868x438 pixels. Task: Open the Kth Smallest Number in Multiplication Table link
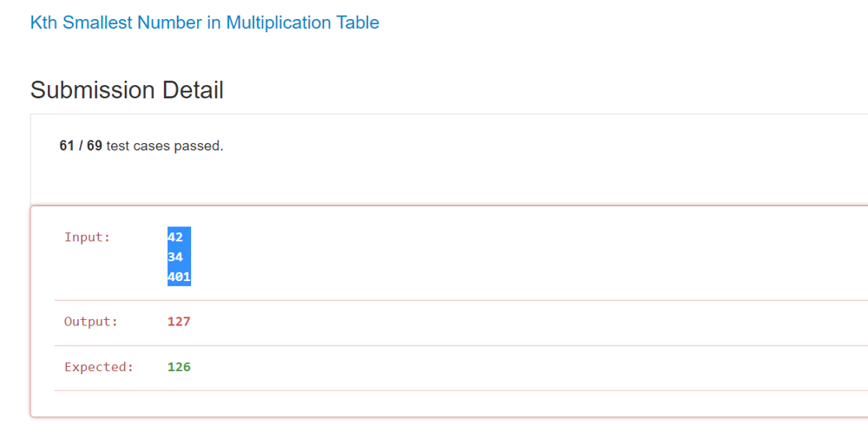point(204,23)
